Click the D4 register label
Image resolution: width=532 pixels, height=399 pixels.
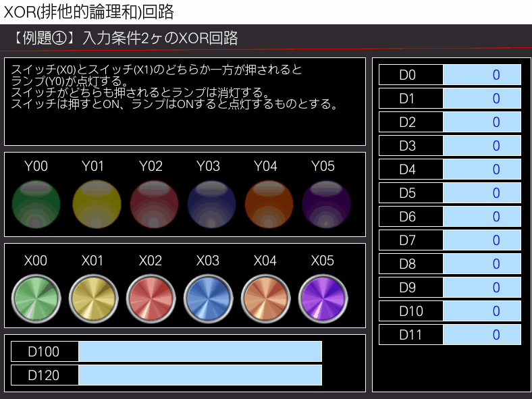(408, 169)
